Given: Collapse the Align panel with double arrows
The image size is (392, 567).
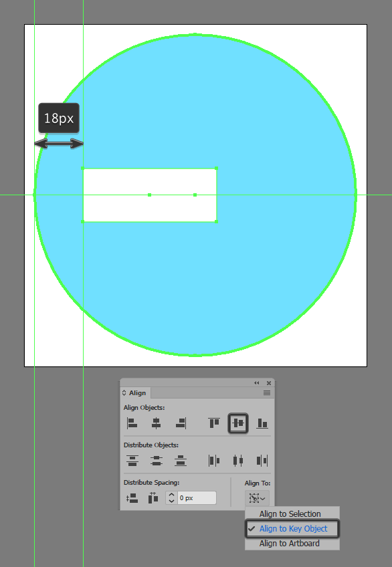Looking at the screenshot, I should (257, 383).
